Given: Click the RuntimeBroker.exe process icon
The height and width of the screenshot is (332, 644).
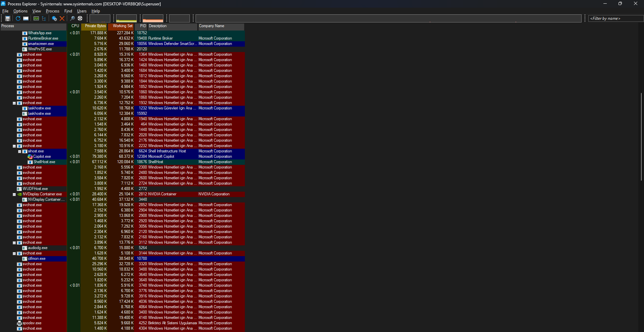Looking at the screenshot, I should pyautogui.click(x=25, y=39).
